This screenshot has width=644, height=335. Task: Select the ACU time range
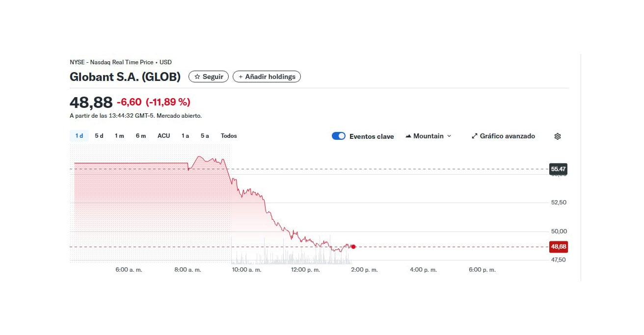[x=163, y=135]
